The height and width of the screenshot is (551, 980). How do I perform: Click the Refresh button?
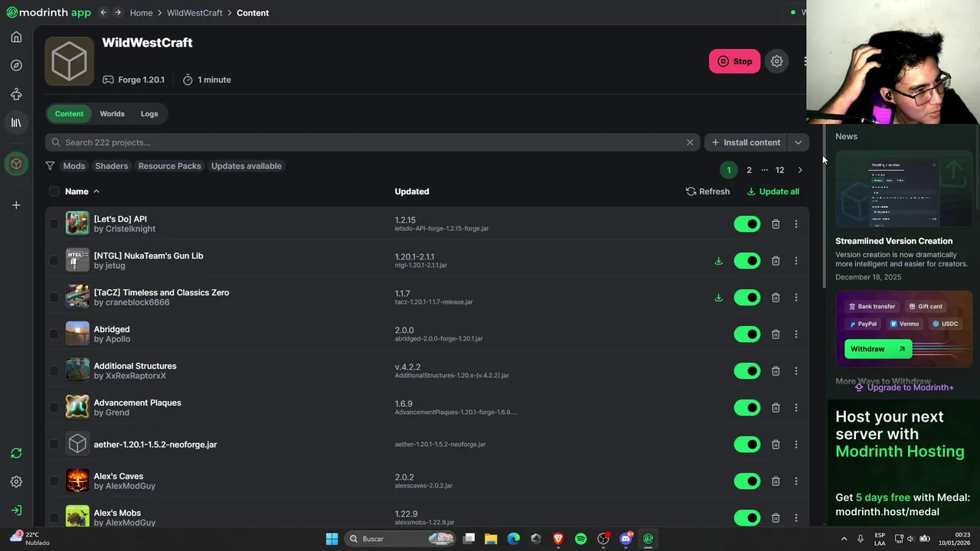pyautogui.click(x=707, y=191)
